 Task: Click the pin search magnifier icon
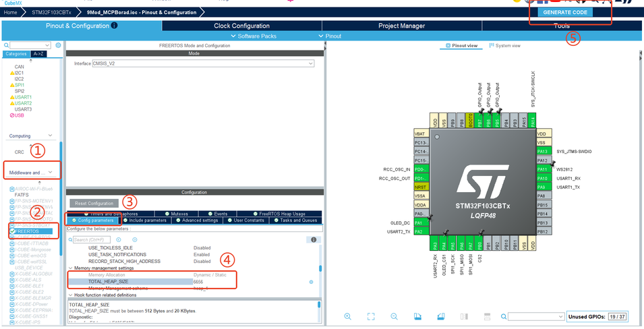pyautogui.click(x=504, y=316)
